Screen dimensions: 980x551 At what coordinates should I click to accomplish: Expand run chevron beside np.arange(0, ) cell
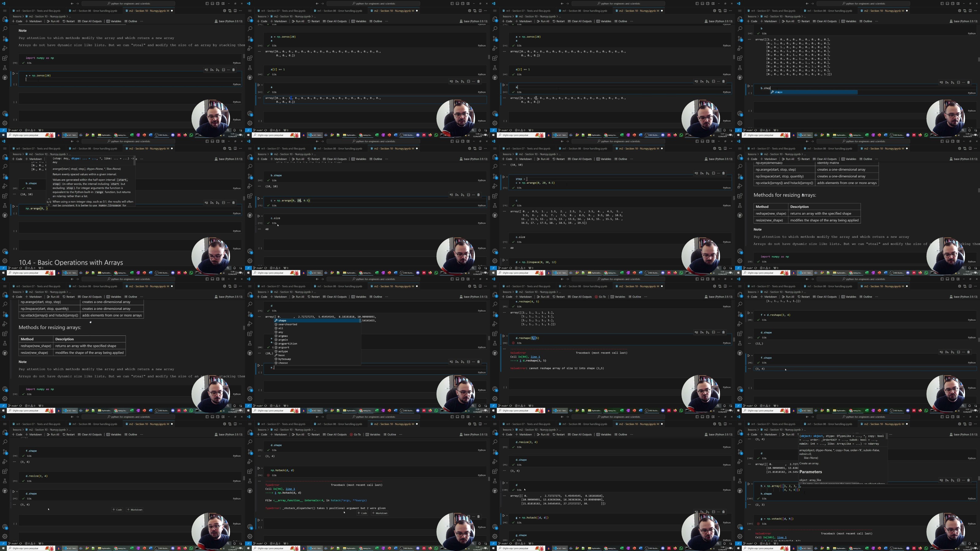[x=17, y=207]
